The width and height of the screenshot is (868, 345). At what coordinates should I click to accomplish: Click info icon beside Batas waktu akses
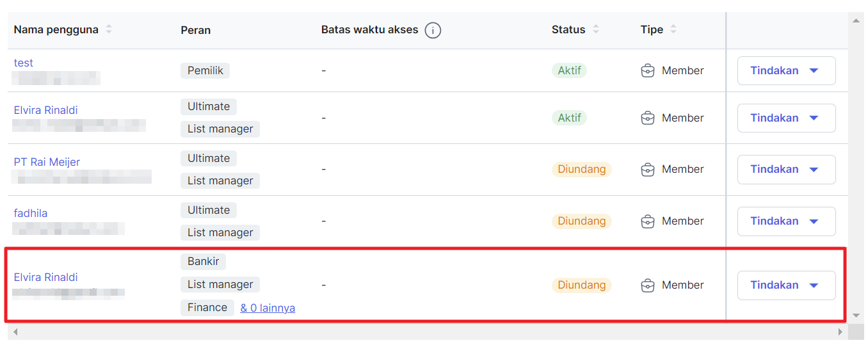(x=433, y=30)
